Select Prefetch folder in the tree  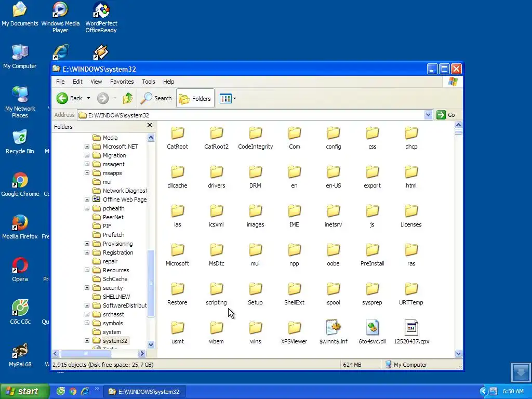pyautogui.click(x=109, y=235)
